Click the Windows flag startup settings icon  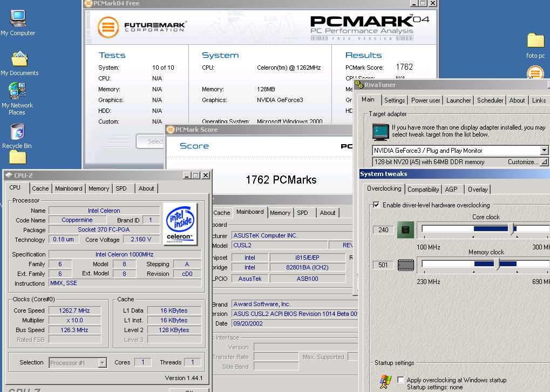(x=385, y=382)
